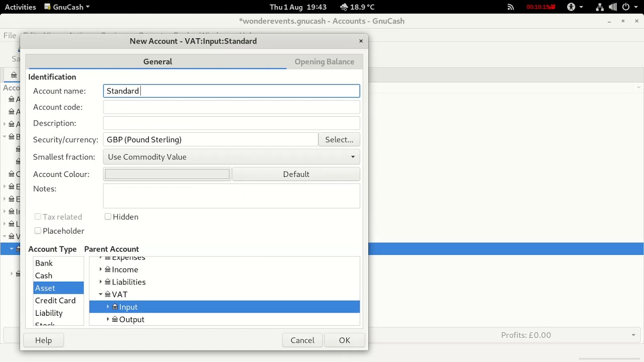Collapse the VAT account in parent tree

(x=101, y=295)
